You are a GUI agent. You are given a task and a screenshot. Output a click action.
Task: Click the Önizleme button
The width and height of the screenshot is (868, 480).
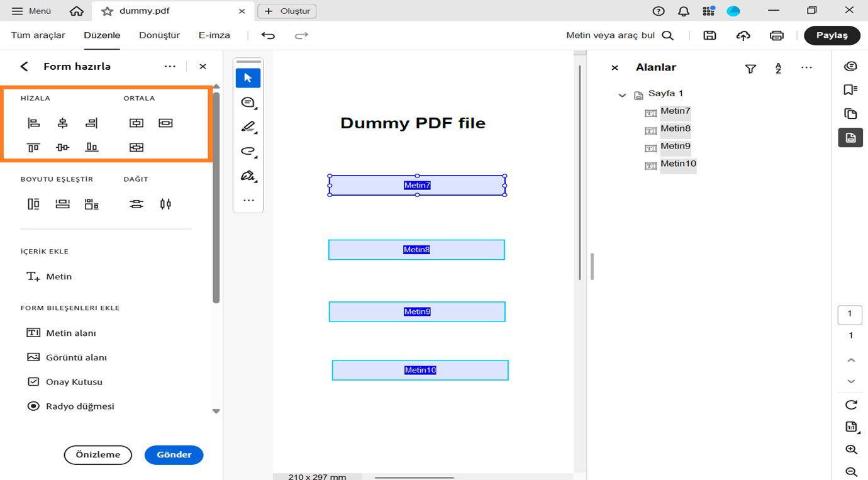[x=98, y=455]
